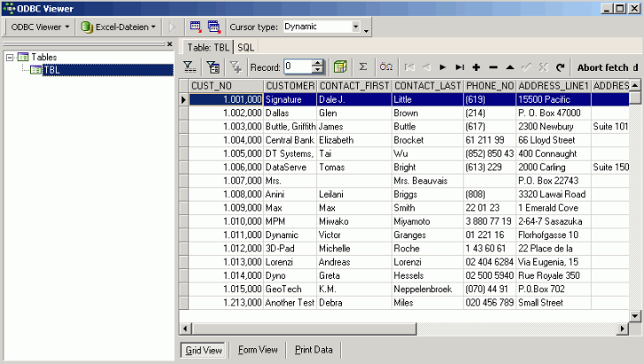Go to next record arrow
Viewport: 644px width, 364px height.
(443, 66)
